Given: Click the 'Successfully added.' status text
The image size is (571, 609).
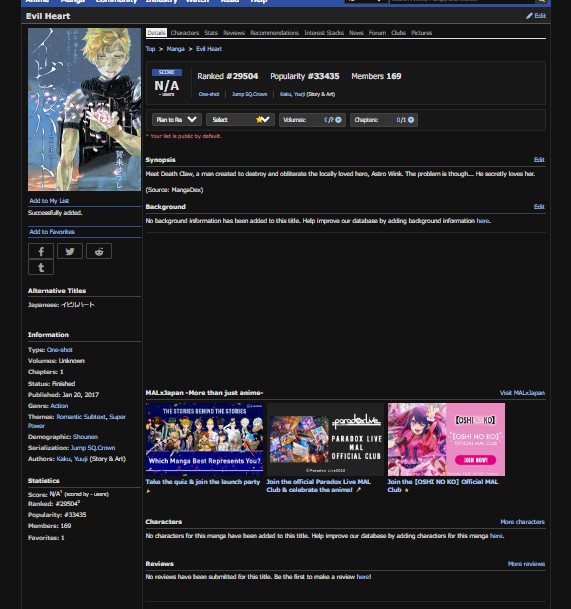Looking at the screenshot, I should point(55,213).
